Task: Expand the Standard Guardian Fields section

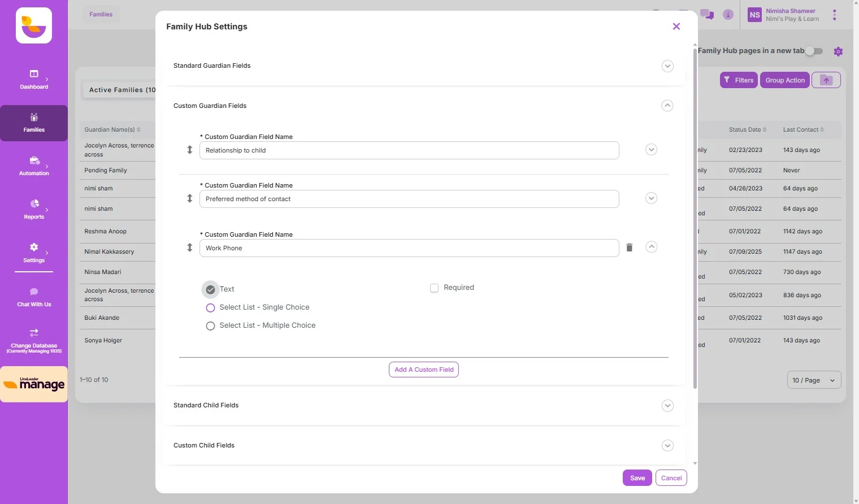Action: [667, 66]
